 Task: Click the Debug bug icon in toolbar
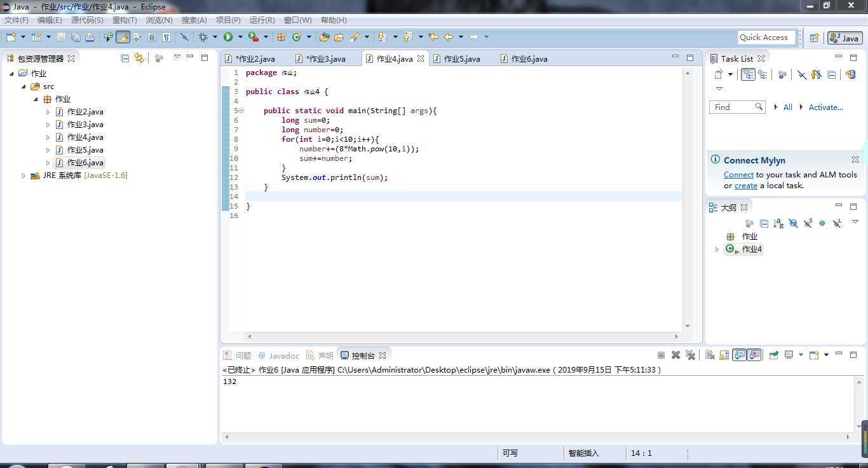click(203, 38)
